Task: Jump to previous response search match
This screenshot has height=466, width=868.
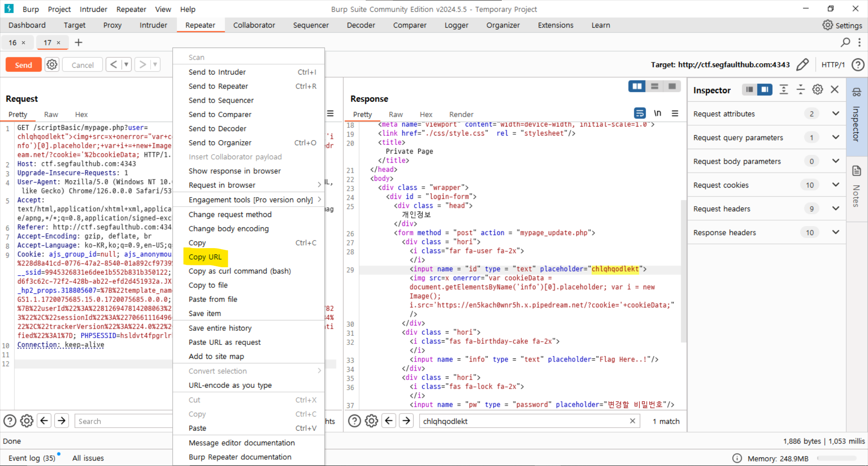Action: pyautogui.click(x=389, y=421)
